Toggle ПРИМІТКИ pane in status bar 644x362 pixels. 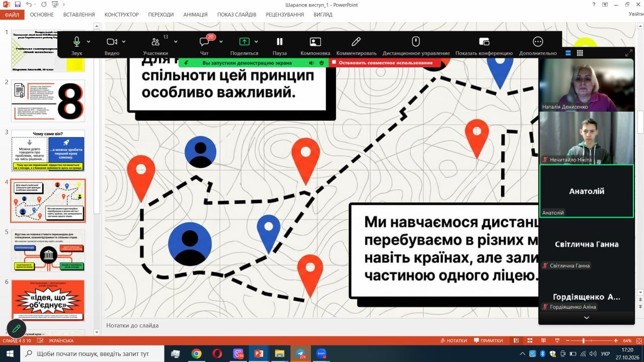pyautogui.click(x=488, y=340)
